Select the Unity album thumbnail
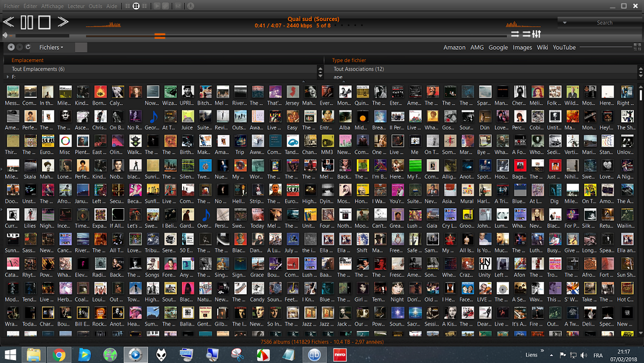 coord(485,263)
